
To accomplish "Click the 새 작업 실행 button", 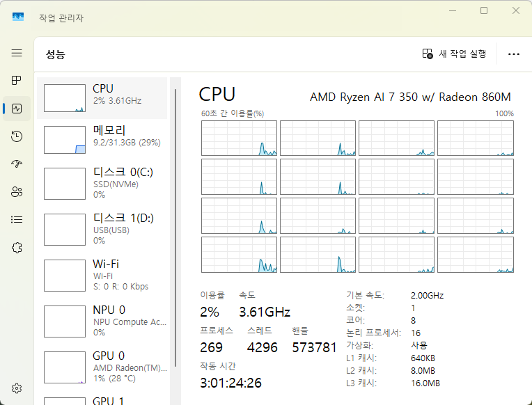I will click(454, 54).
